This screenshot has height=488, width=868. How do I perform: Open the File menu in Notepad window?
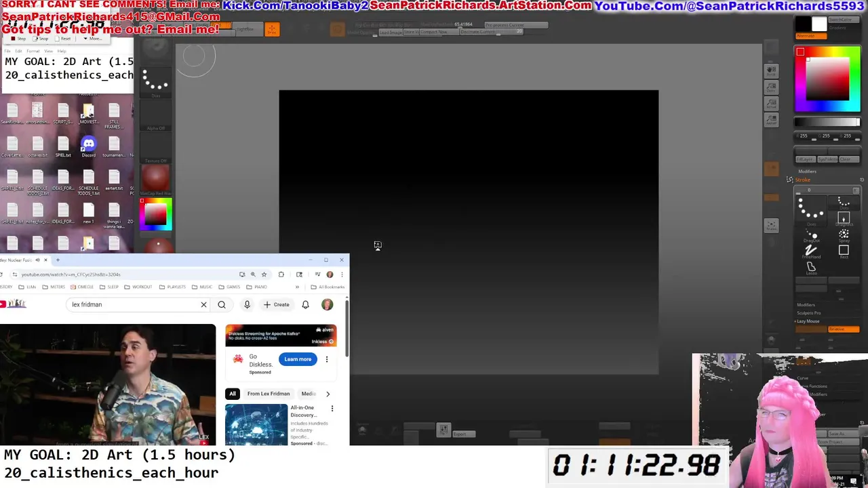click(6, 51)
